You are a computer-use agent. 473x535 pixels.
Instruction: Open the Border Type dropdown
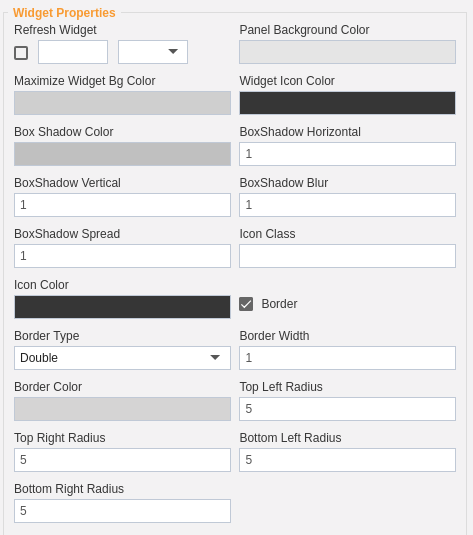pos(122,358)
